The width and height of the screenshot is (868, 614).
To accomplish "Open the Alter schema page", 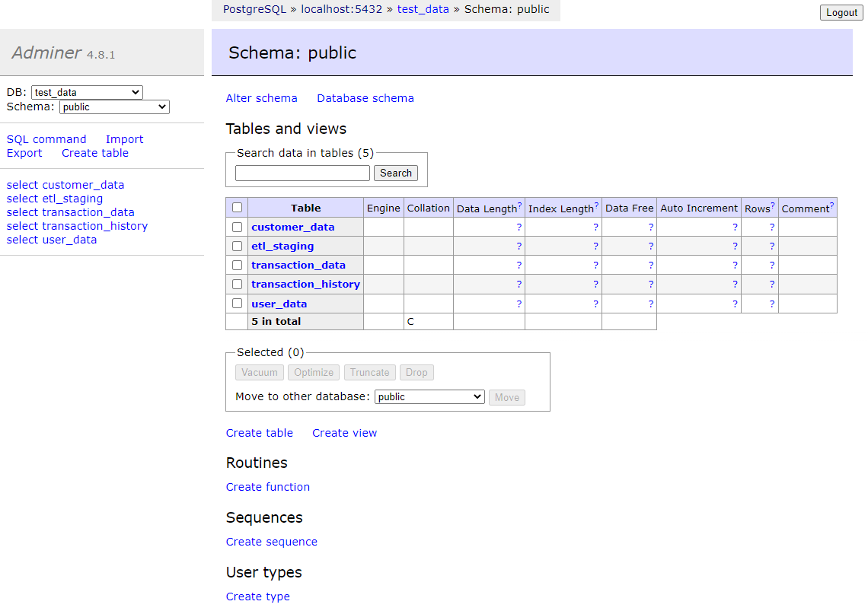I will click(261, 98).
